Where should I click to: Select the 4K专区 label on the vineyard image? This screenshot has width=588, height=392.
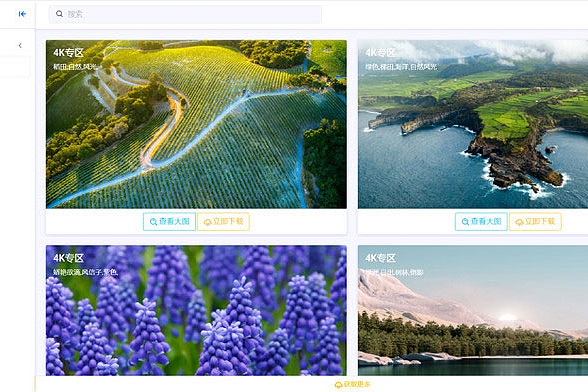click(68, 52)
